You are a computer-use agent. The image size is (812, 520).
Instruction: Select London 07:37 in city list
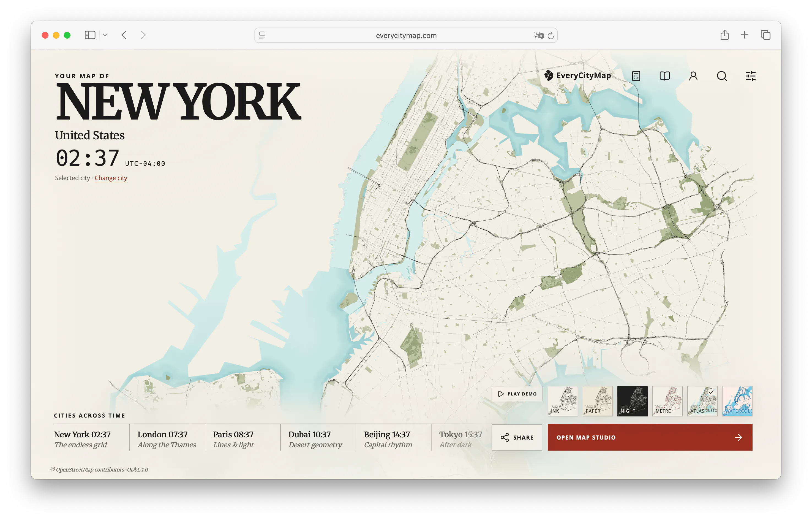pos(167,439)
